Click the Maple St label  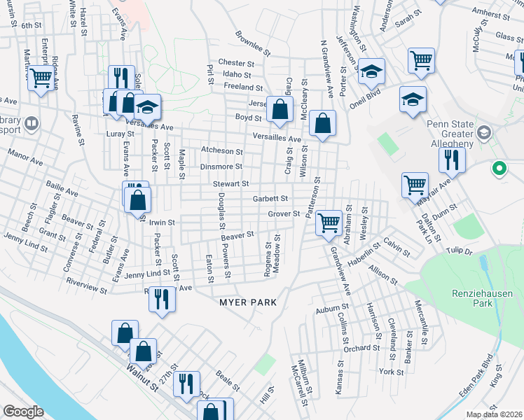pos(182,164)
